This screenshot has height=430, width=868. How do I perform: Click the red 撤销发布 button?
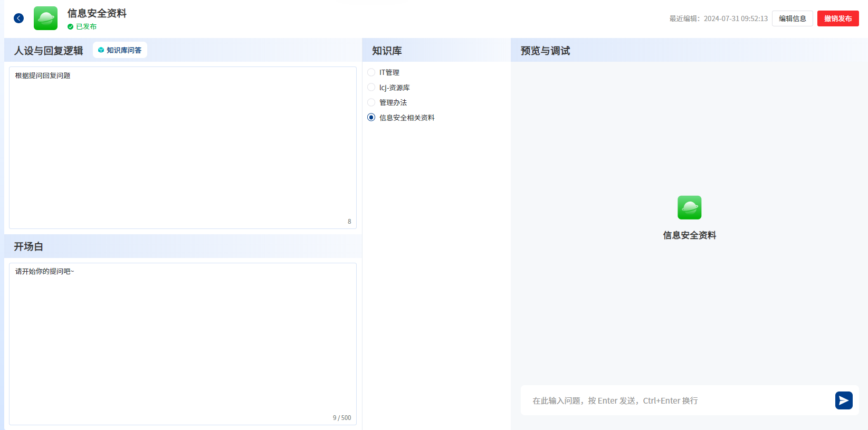tap(837, 18)
